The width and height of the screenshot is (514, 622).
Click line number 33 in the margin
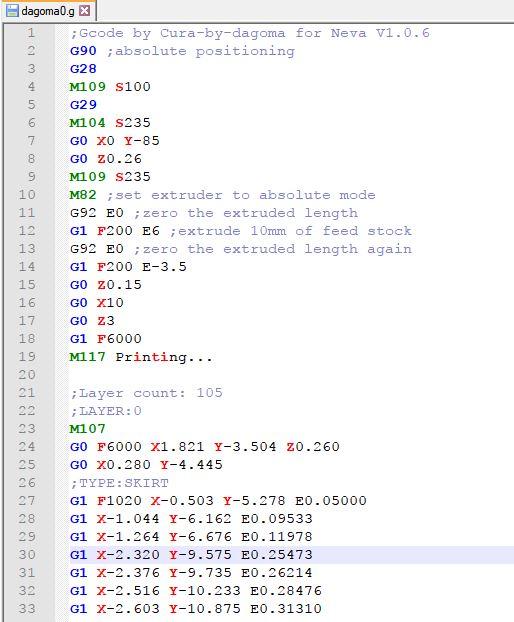pos(27,609)
